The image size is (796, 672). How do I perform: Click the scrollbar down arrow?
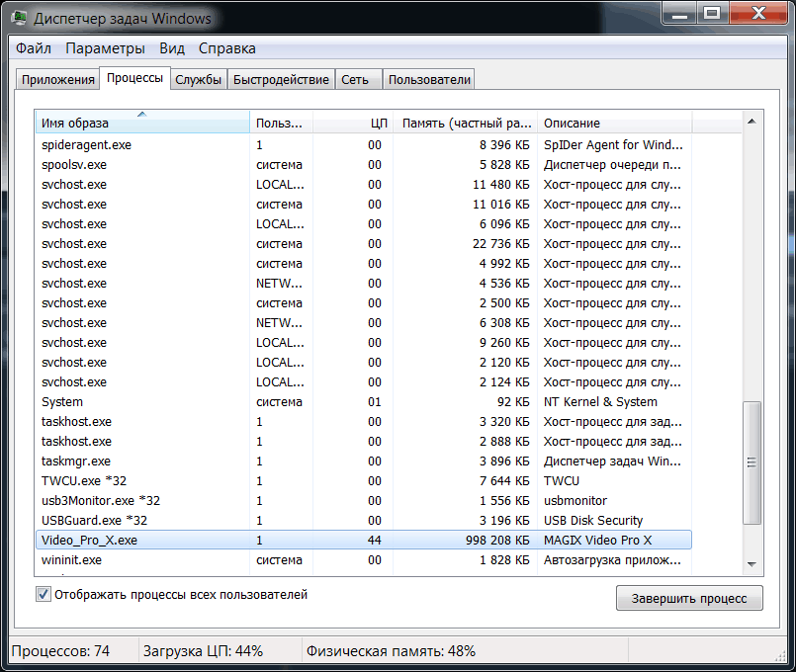tap(752, 564)
